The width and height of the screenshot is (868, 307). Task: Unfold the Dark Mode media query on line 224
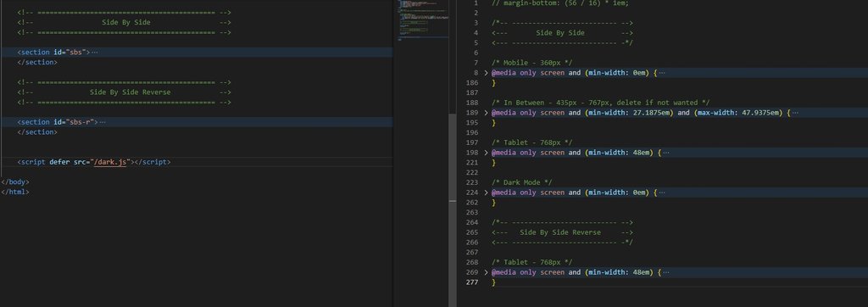point(486,193)
